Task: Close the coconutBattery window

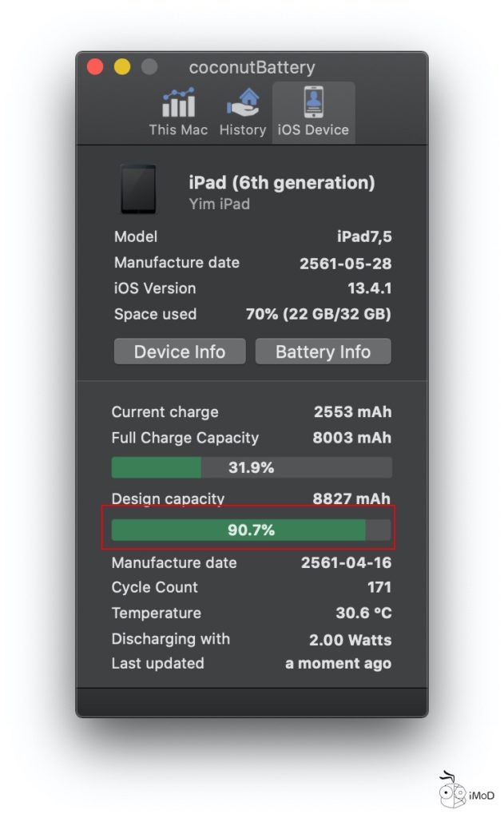Action: point(95,67)
